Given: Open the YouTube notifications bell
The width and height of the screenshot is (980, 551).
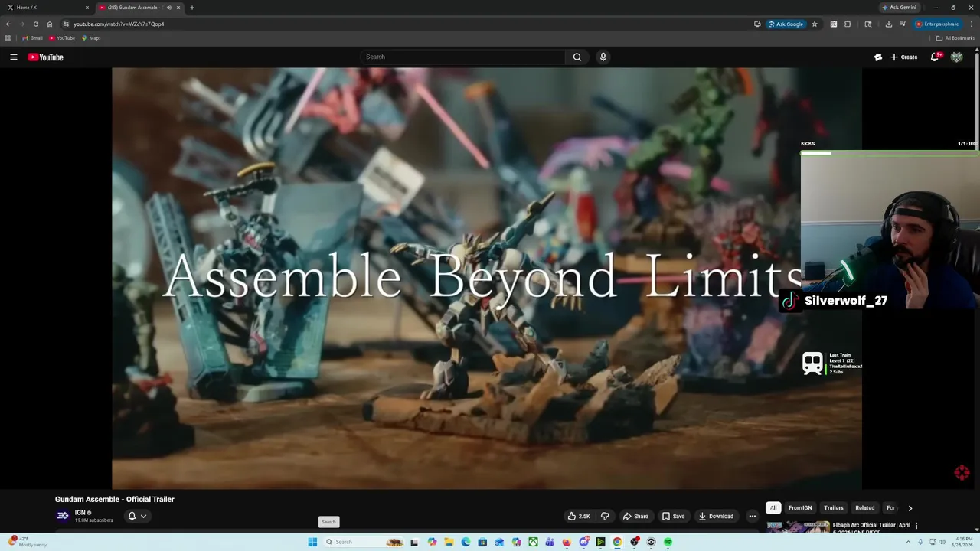Looking at the screenshot, I should coord(935,57).
